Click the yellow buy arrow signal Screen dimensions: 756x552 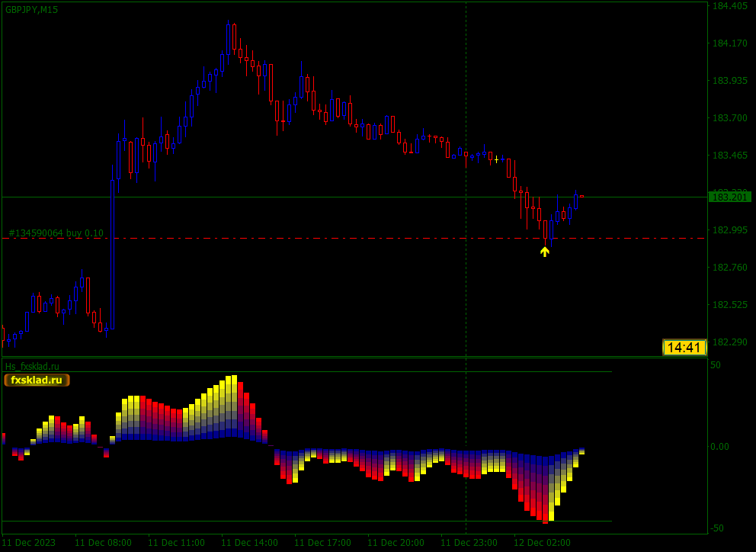click(545, 252)
